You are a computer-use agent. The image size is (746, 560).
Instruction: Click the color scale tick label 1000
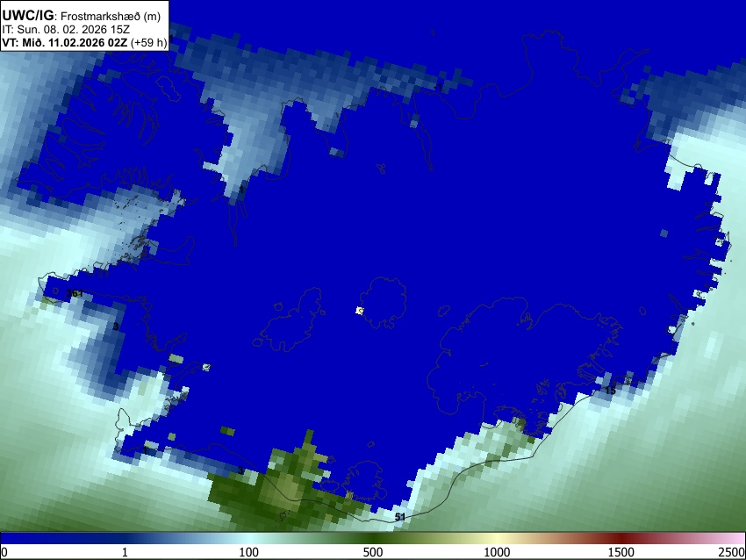(x=497, y=552)
